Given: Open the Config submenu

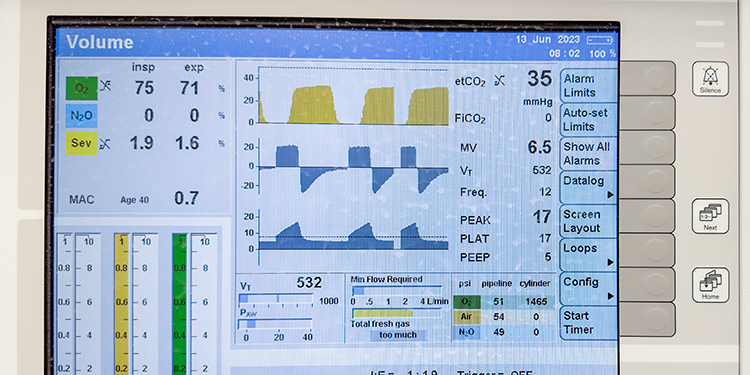Looking at the screenshot, I should pyautogui.click(x=588, y=288).
